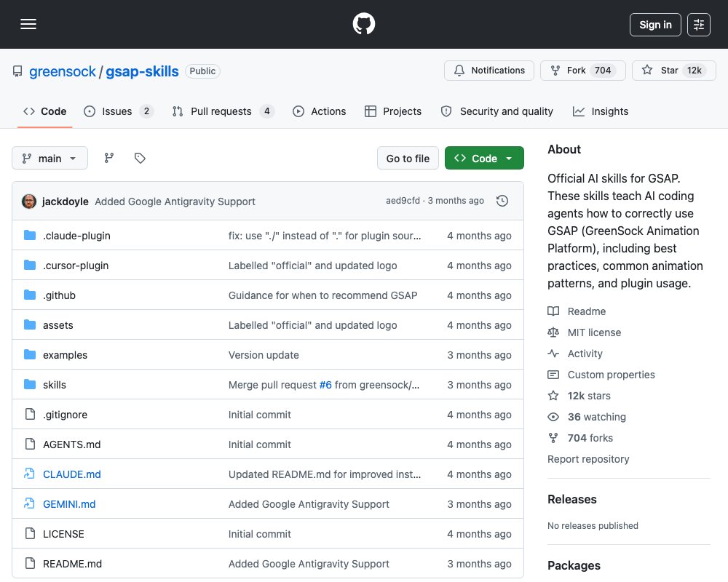Click the Sign in button
This screenshot has width=728, height=582.
tap(655, 25)
